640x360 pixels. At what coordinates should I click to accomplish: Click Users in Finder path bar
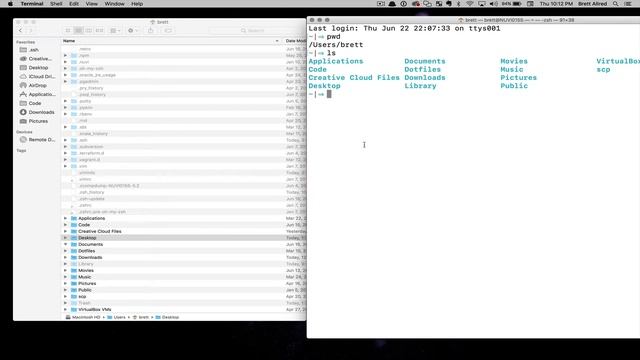[x=116, y=317]
